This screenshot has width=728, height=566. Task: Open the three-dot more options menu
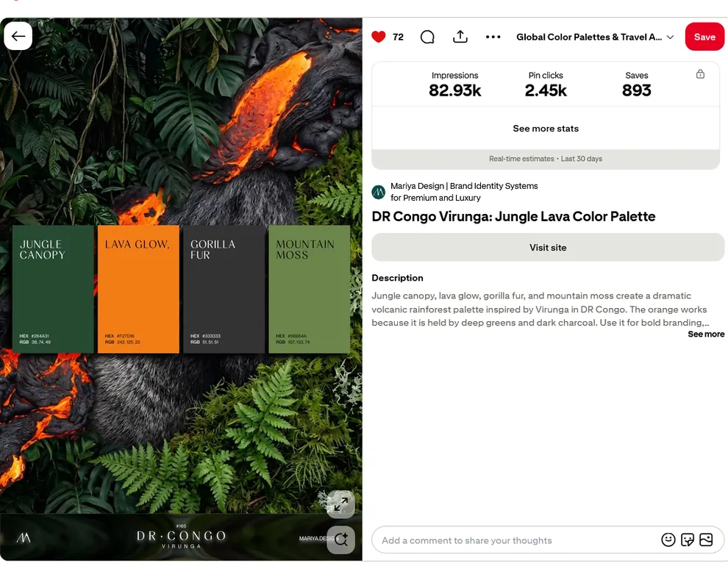click(x=493, y=37)
